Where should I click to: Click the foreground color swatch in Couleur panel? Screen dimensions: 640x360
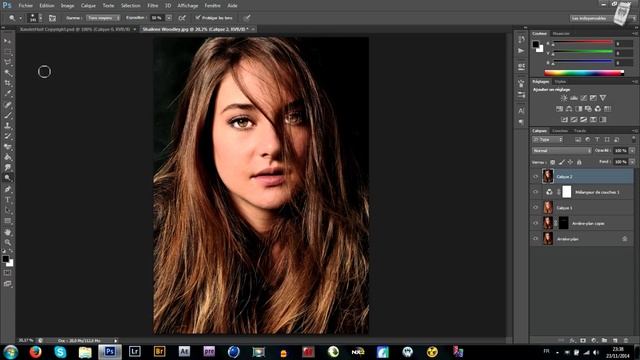click(x=536, y=44)
